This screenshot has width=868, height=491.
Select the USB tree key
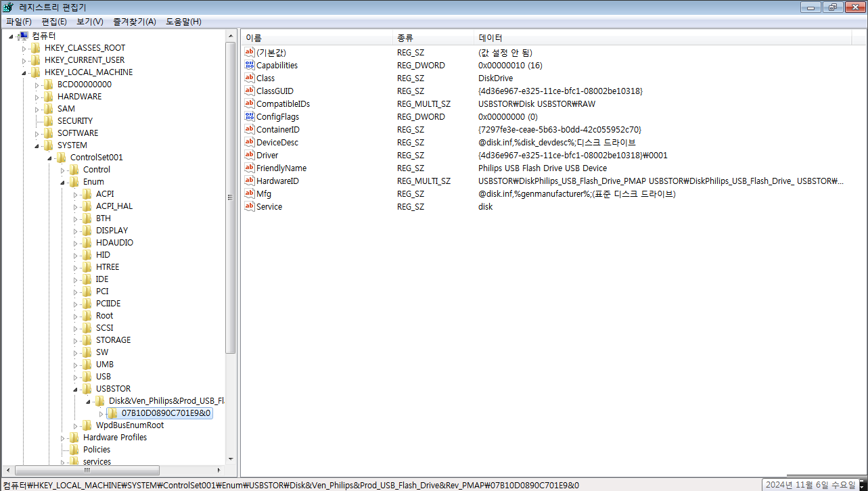pos(104,377)
